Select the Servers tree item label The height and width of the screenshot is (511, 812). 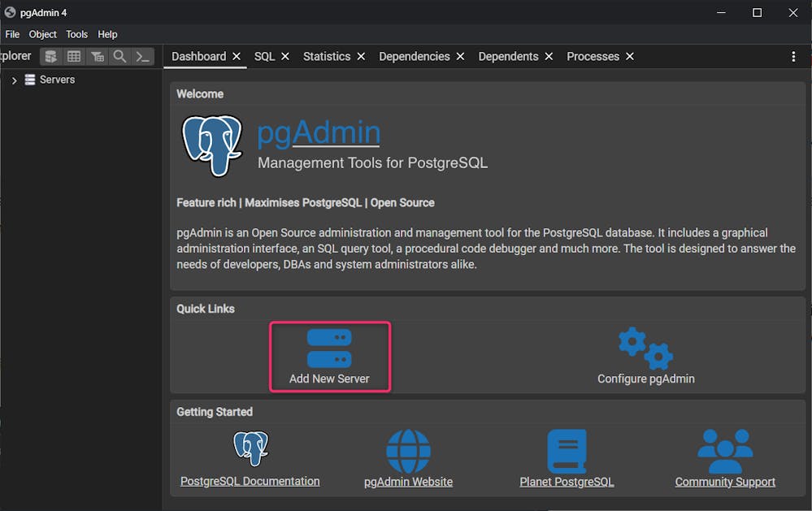58,80
